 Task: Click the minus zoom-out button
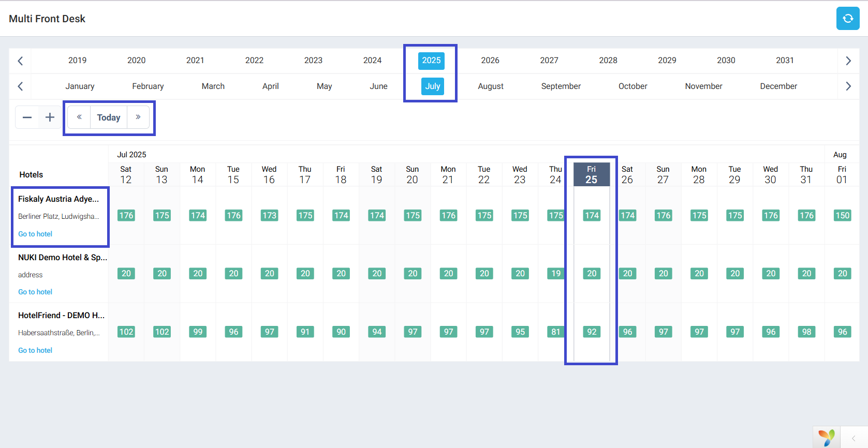27,117
